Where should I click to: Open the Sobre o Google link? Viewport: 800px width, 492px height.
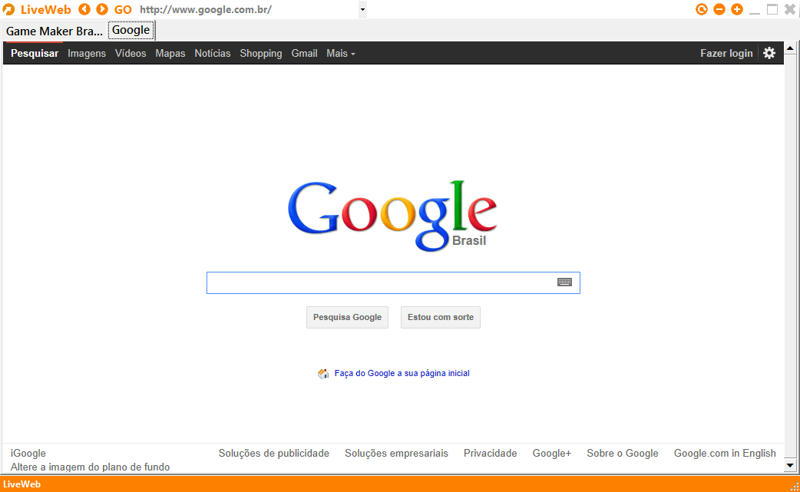[622, 453]
